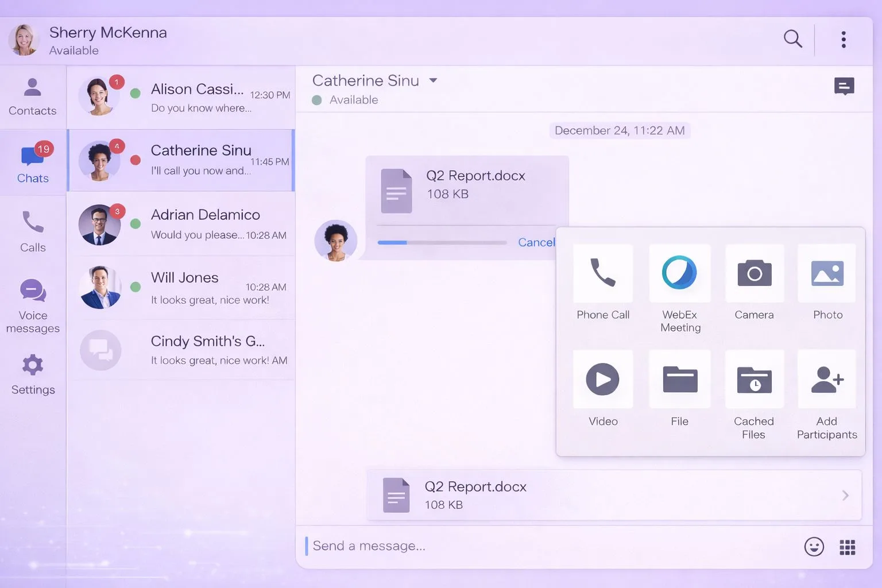This screenshot has width=882, height=588.
Task: Click the Available status under Catherine Sinu header
Action: 354,100
